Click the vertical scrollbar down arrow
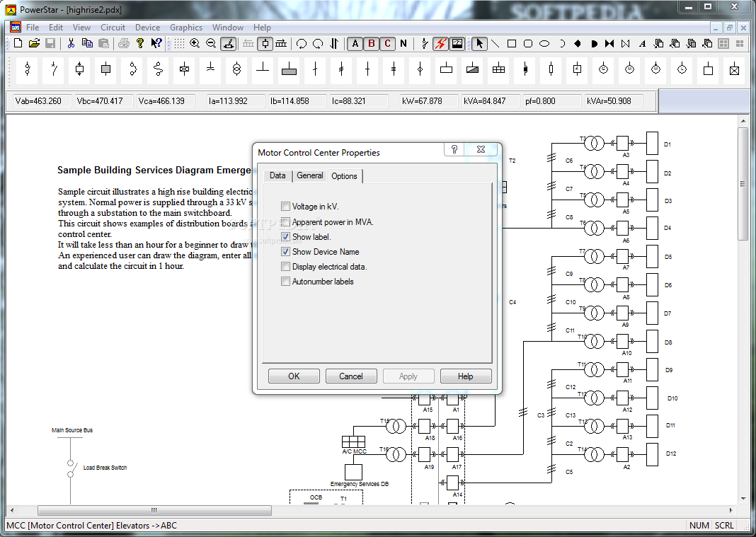Image resolution: width=756 pixels, height=537 pixels. coord(743,499)
